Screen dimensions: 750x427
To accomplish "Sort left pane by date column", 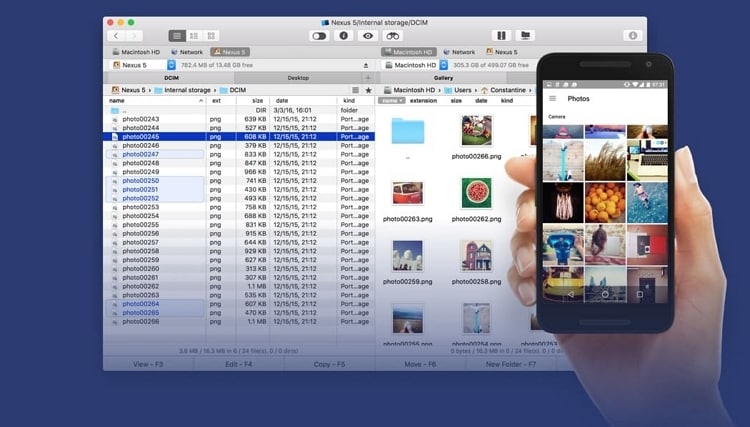I will coord(303,101).
